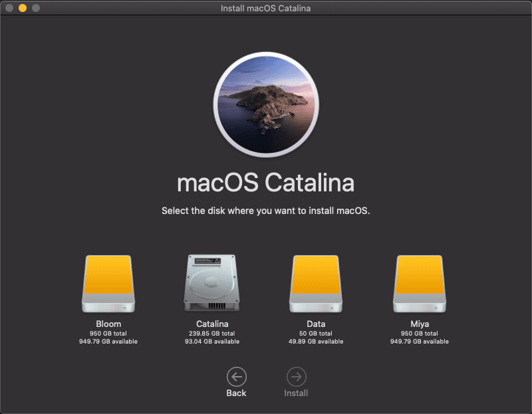Click the 950 GB total text under Miya

tap(420, 333)
